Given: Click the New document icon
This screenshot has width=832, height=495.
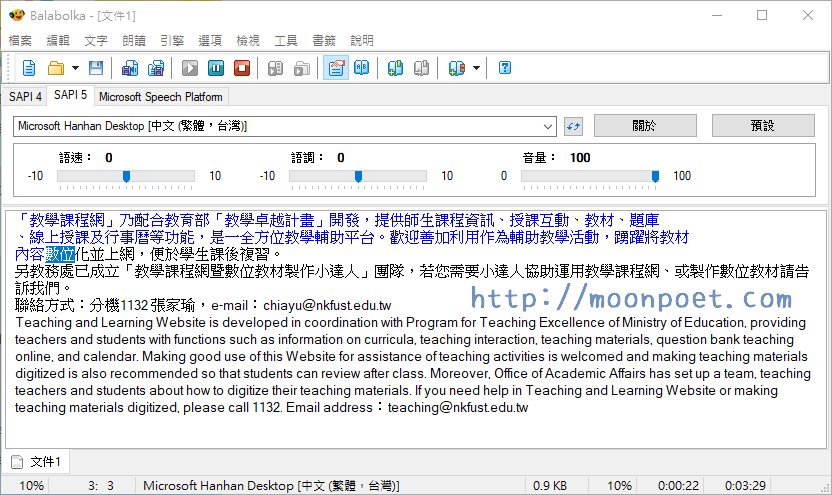Looking at the screenshot, I should [x=29, y=68].
